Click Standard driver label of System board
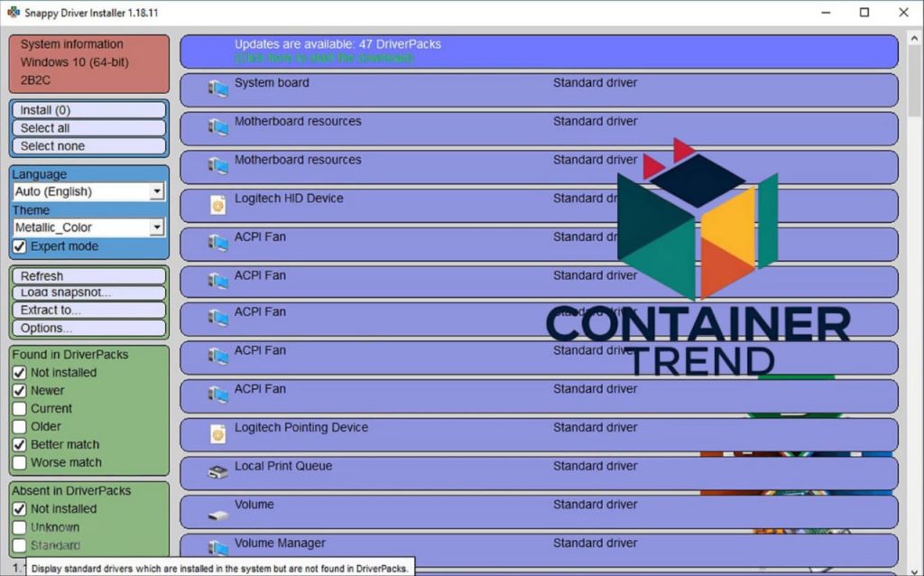The height and width of the screenshot is (576, 924). 596,82
